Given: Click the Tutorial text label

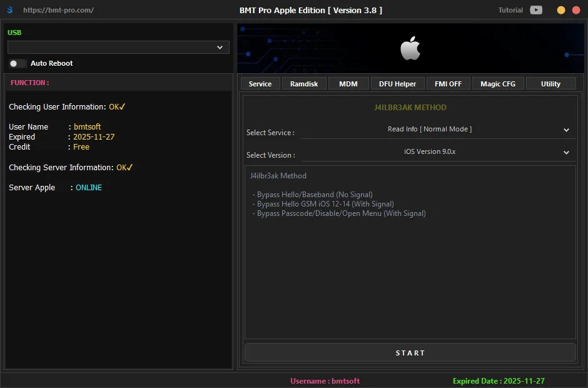Looking at the screenshot, I should pyautogui.click(x=510, y=10).
